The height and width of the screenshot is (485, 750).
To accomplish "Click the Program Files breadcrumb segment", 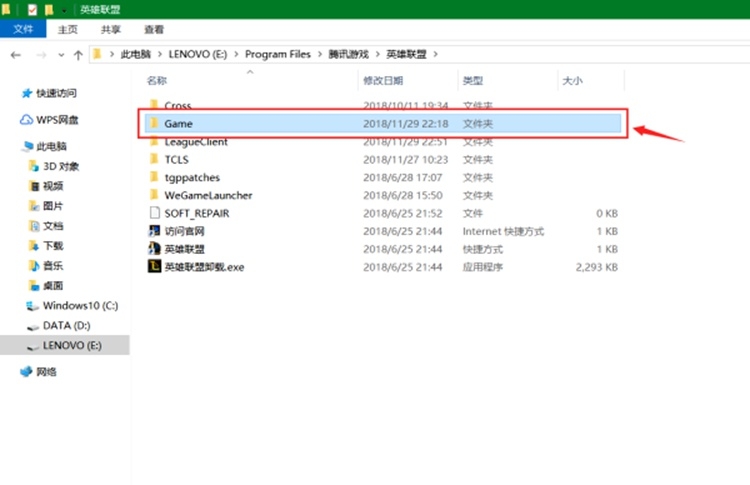I will coord(277,54).
